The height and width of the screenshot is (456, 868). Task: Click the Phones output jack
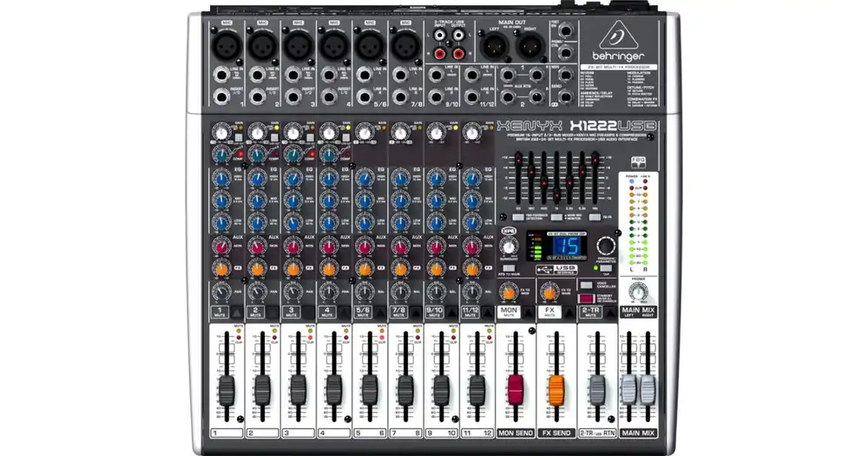tap(565, 53)
